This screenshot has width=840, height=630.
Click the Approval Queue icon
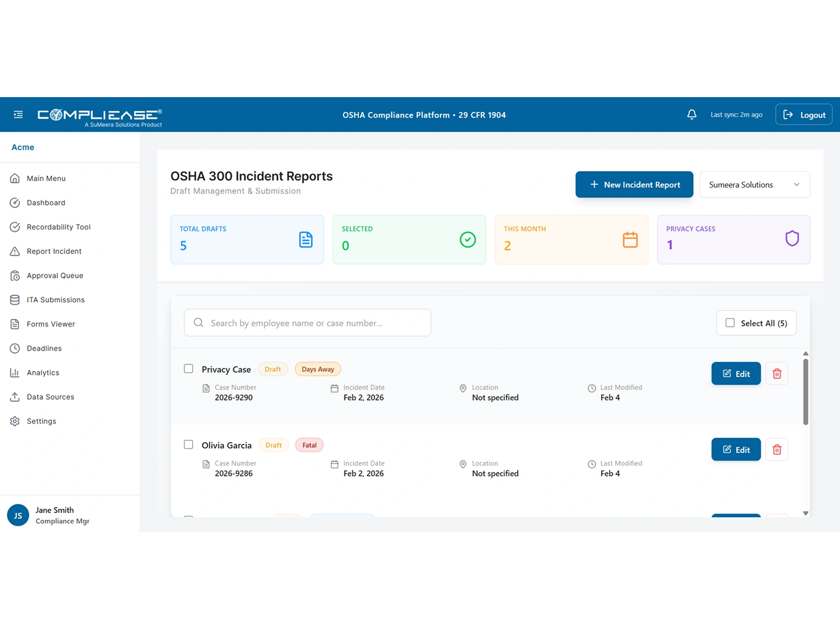tap(16, 275)
